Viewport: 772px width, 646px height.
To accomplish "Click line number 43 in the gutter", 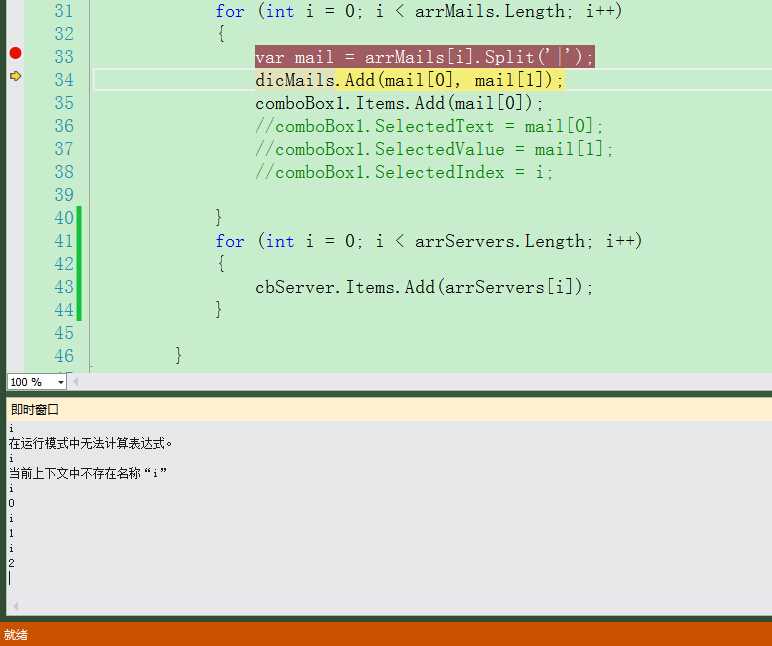I will click(x=64, y=287).
